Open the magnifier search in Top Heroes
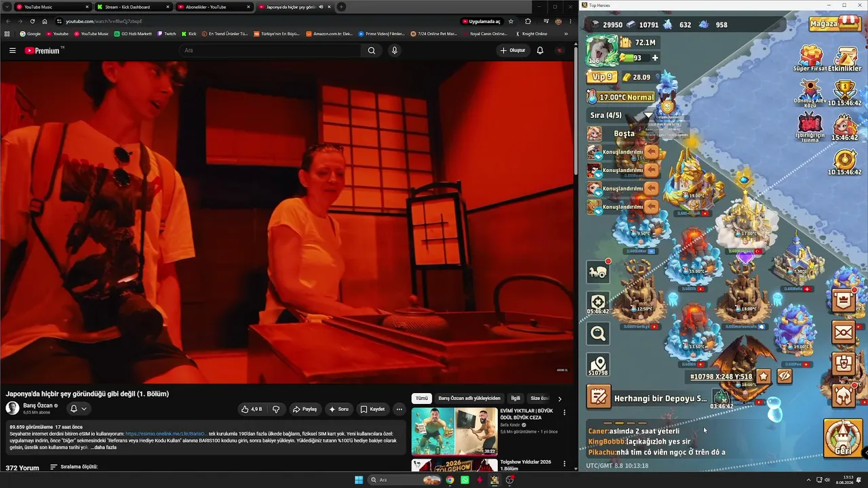This screenshot has height=488, width=868. (x=598, y=333)
